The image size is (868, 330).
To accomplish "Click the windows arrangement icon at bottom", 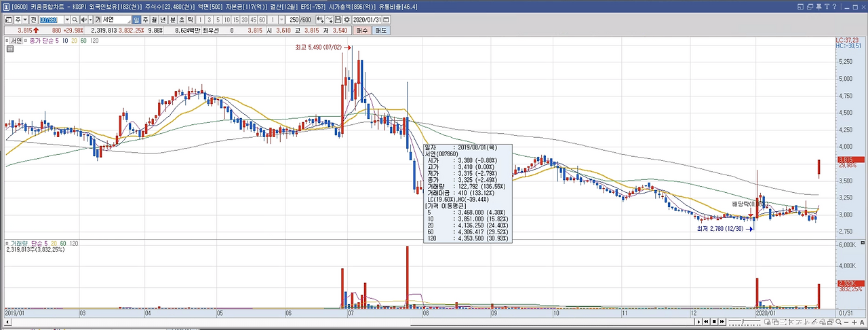I will coord(830,322).
